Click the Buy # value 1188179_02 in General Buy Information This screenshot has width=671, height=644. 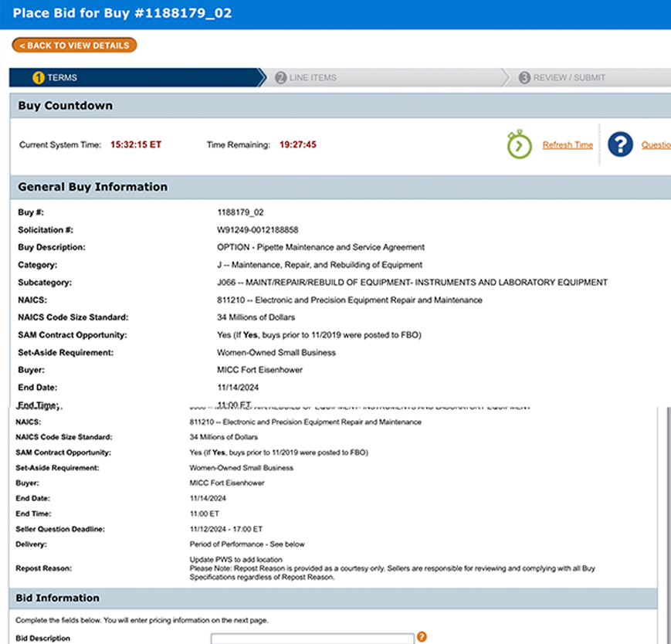(x=240, y=212)
